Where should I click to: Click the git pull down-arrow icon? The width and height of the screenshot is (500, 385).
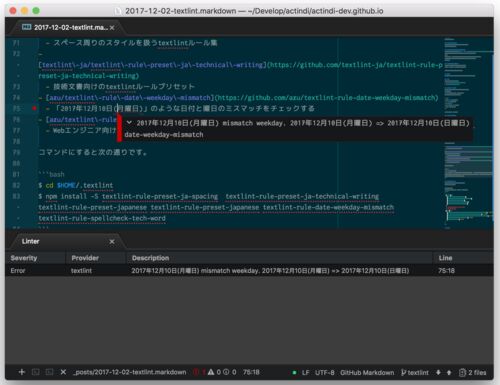click(438, 372)
